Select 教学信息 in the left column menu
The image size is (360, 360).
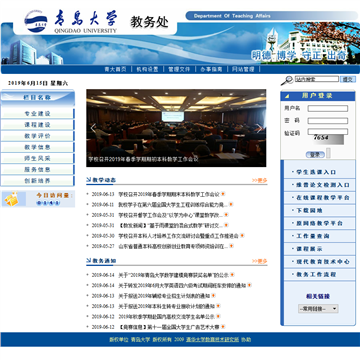37,147
